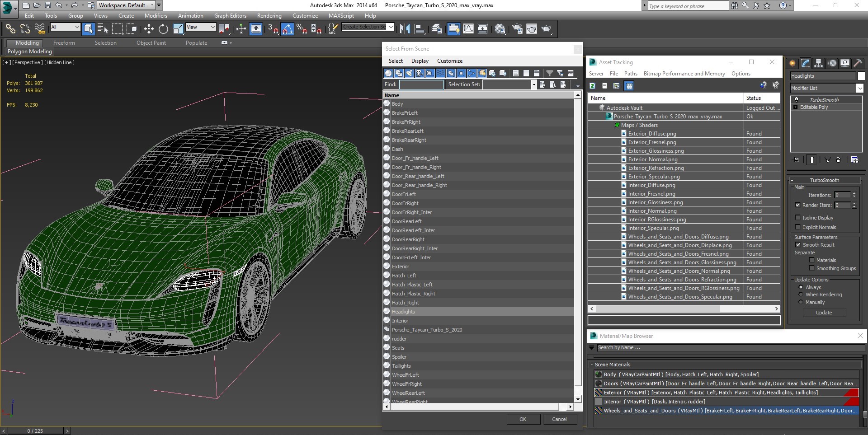868x435 pixels.
Task: Open the Graph Editors menu
Action: (x=230, y=16)
